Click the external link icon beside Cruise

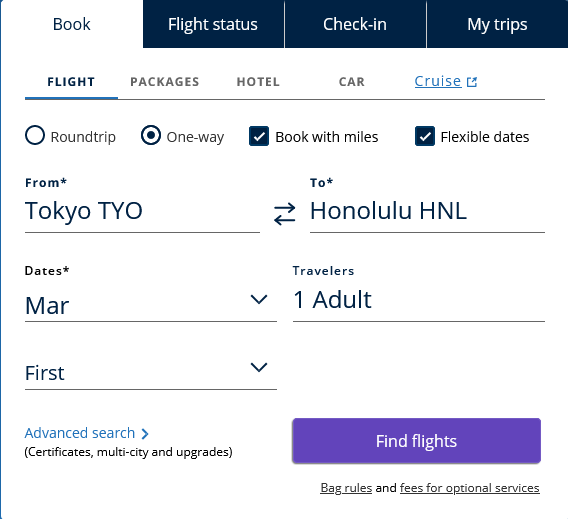tap(472, 82)
